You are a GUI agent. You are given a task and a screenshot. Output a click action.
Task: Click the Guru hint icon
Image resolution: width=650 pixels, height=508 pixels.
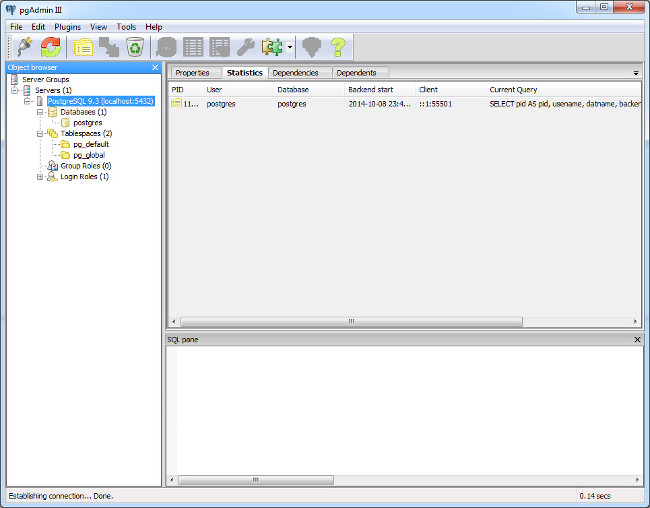312,47
